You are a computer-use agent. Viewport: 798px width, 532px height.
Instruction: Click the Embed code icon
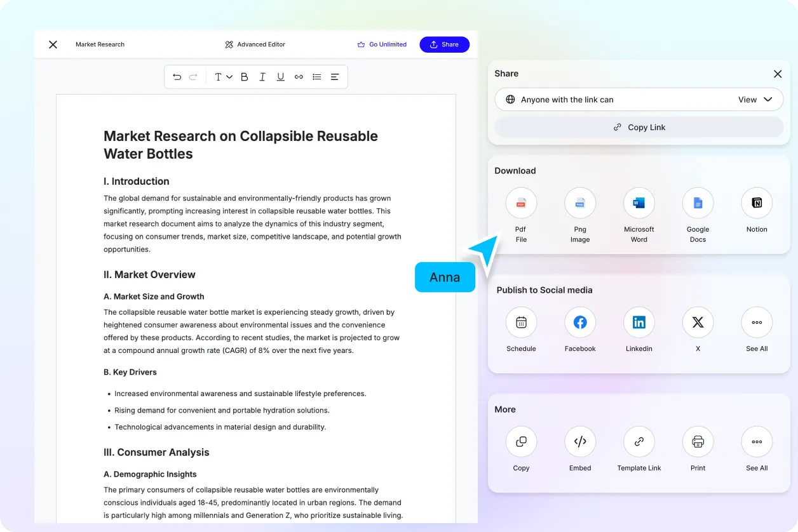pyautogui.click(x=579, y=442)
